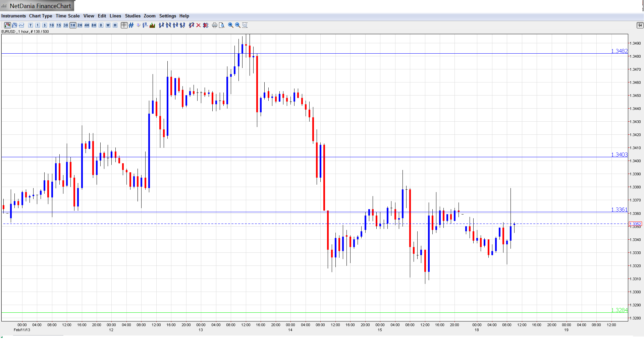Viewport: 644px width, 362px height.
Task: Click the green 1.3284 support line label
Action: pos(619,310)
